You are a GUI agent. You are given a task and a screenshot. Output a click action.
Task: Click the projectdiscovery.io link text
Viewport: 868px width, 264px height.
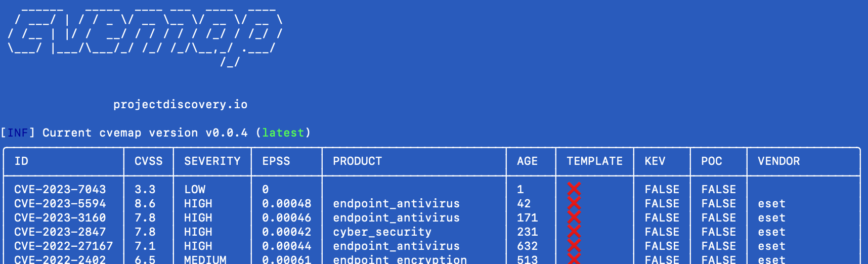tap(180, 105)
